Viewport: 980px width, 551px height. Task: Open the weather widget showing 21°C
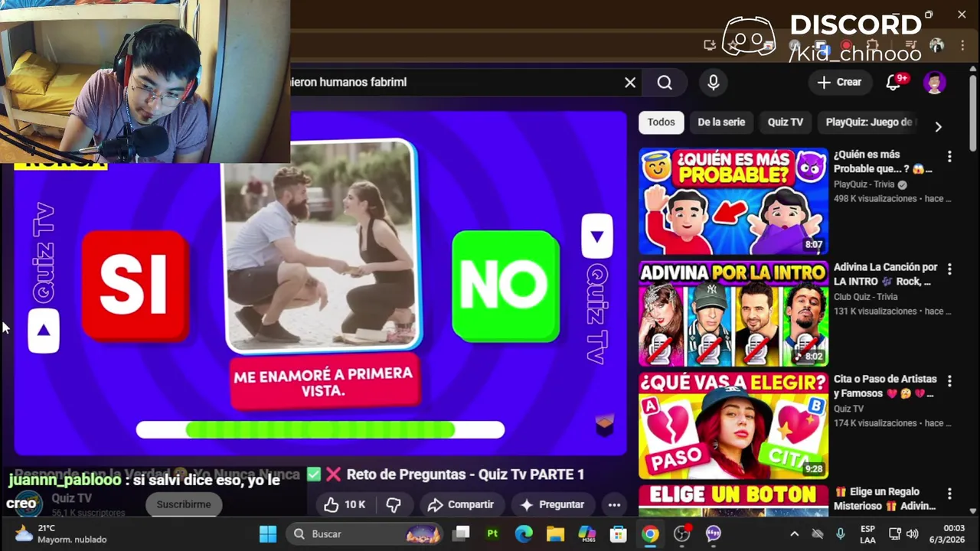point(61,533)
